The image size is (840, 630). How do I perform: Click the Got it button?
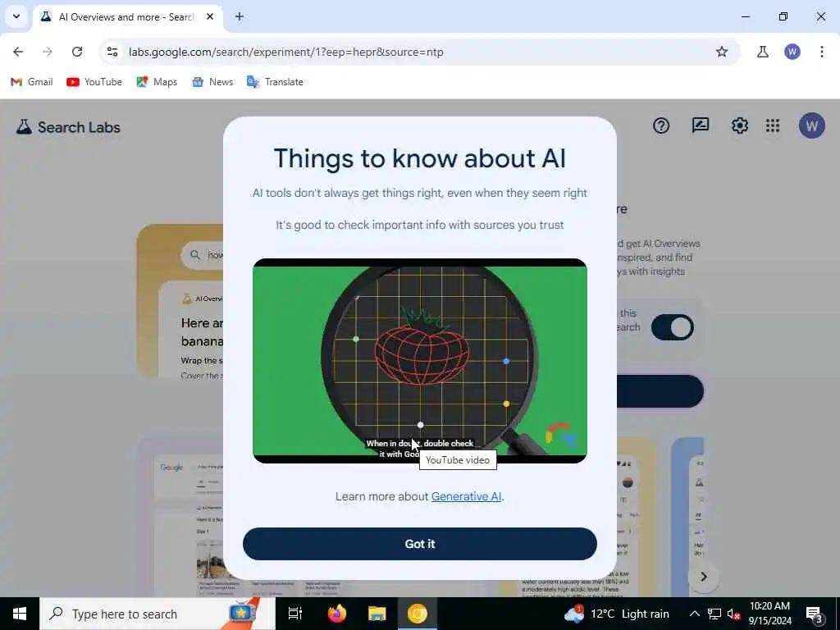pyautogui.click(x=419, y=544)
